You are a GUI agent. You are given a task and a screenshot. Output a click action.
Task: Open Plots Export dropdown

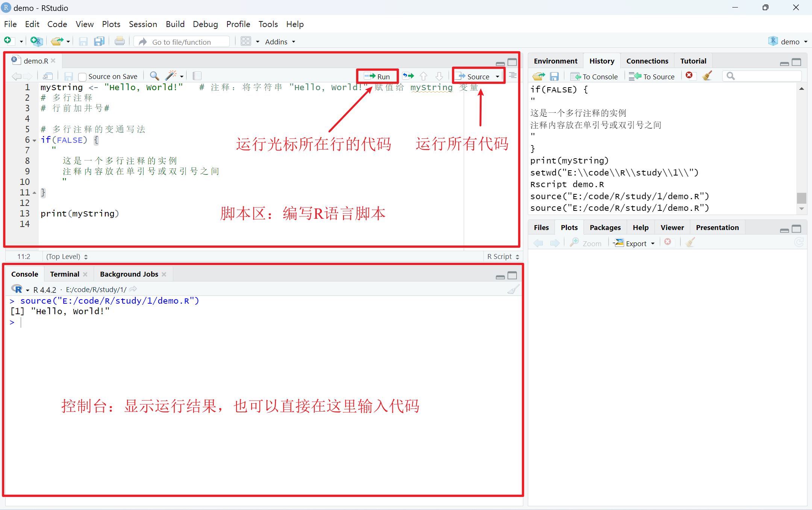[634, 243]
